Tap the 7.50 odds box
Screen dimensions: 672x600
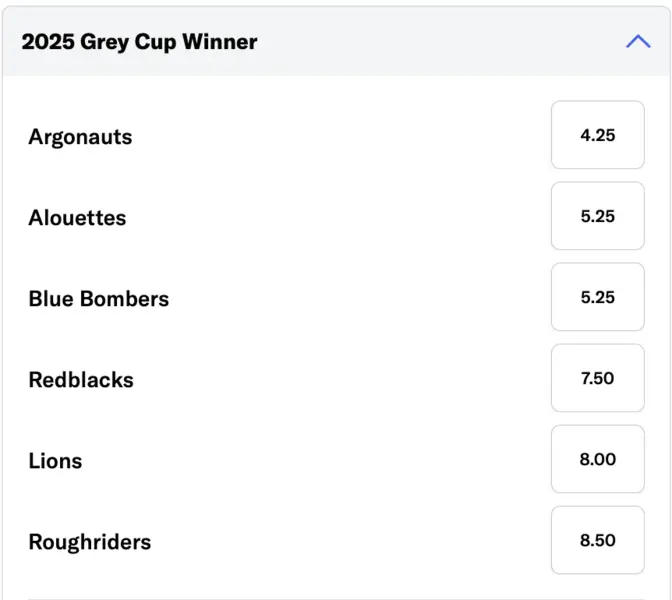coord(597,378)
